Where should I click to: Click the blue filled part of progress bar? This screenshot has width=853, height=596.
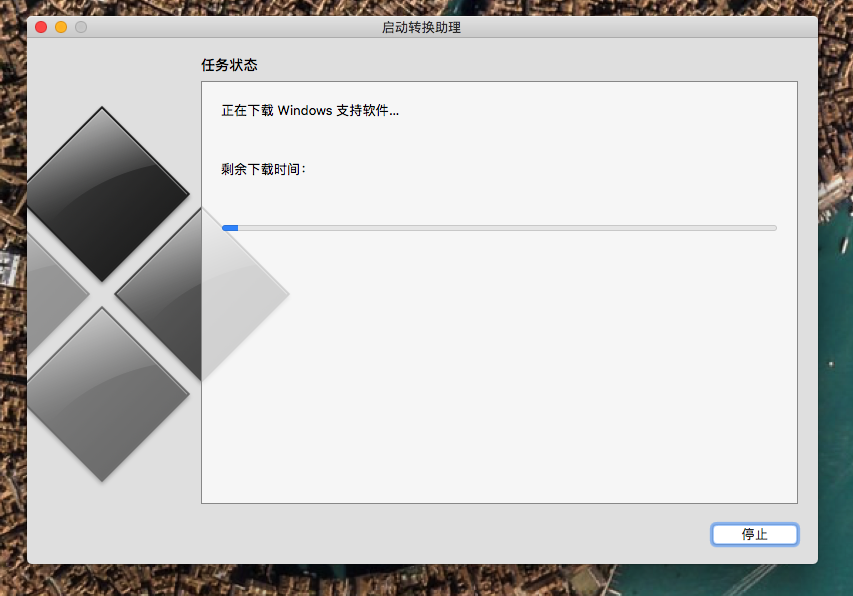point(230,228)
